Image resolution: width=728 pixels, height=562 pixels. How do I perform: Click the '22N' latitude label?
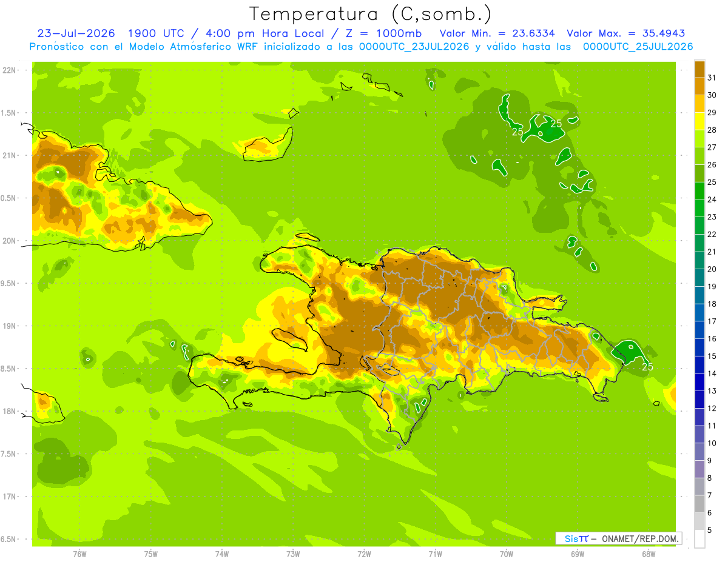click(x=9, y=70)
